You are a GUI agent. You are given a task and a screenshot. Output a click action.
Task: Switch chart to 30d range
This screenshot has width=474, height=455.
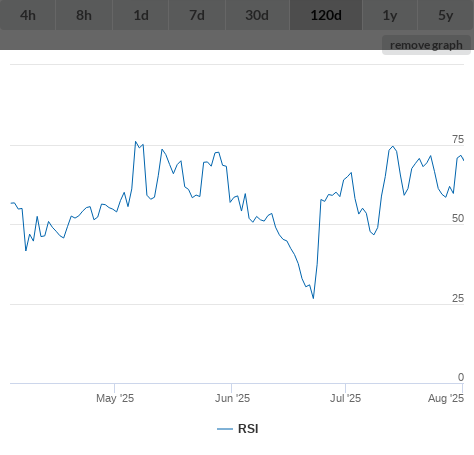click(x=257, y=15)
